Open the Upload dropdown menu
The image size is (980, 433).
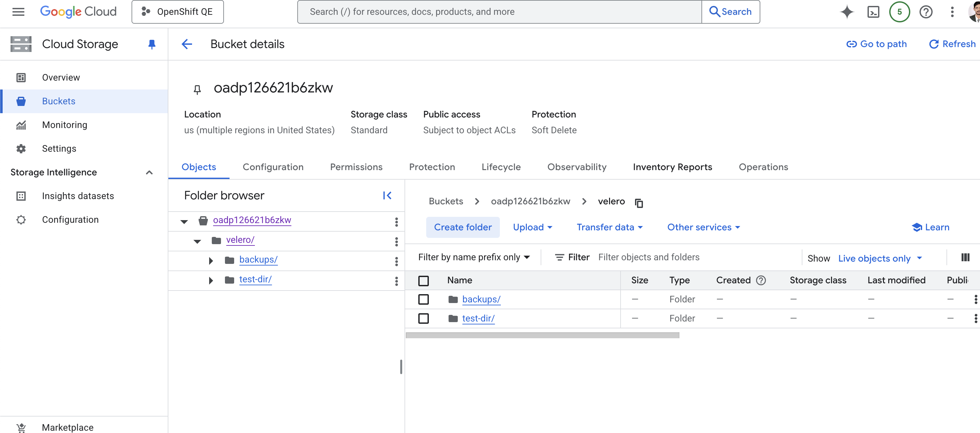(532, 227)
